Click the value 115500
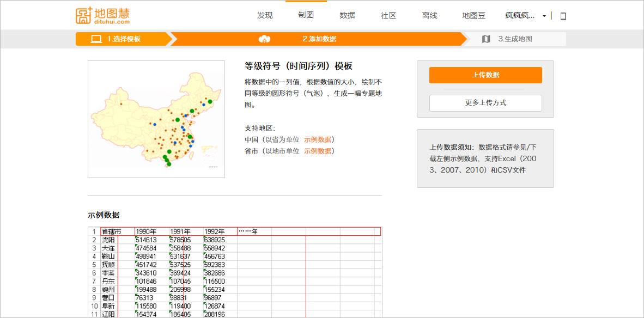This screenshot has height=318, width=644. [x=215, y=282]
